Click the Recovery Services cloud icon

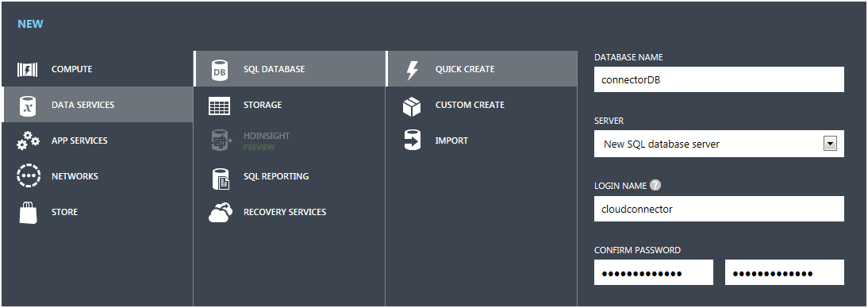[221, 213]
